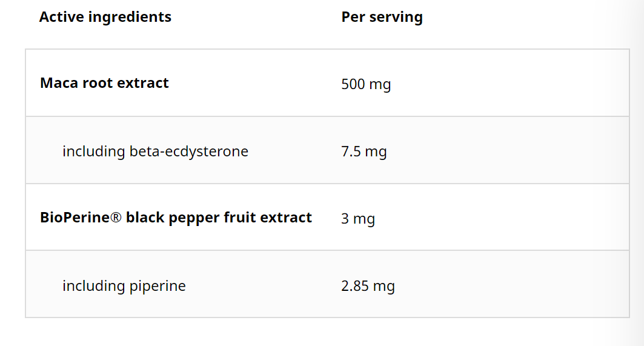The width and height of the screenshot is (644, 346).
Task: Click the word BioPerine
Action: (75, 218)
